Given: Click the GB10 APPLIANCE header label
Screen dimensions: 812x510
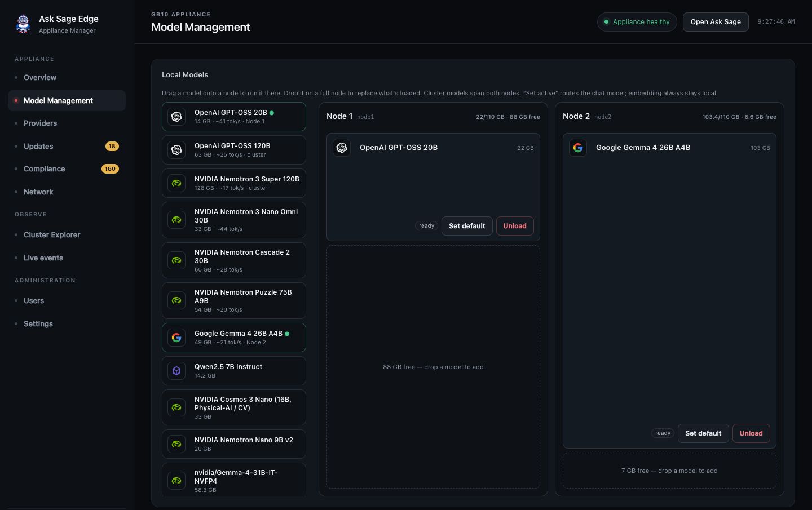Looking at the screenshot, I should tap(181, 15).
